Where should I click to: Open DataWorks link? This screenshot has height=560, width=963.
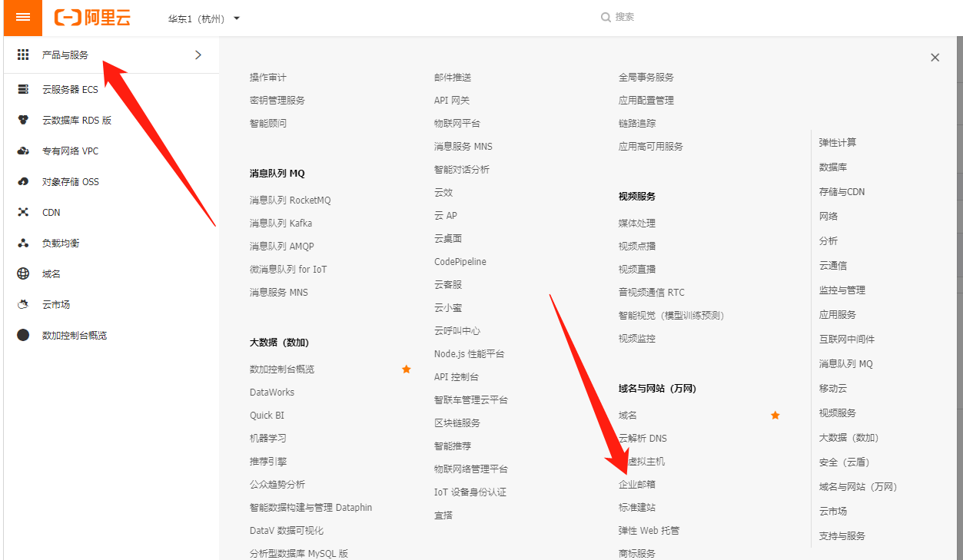(x=272, y=393)
